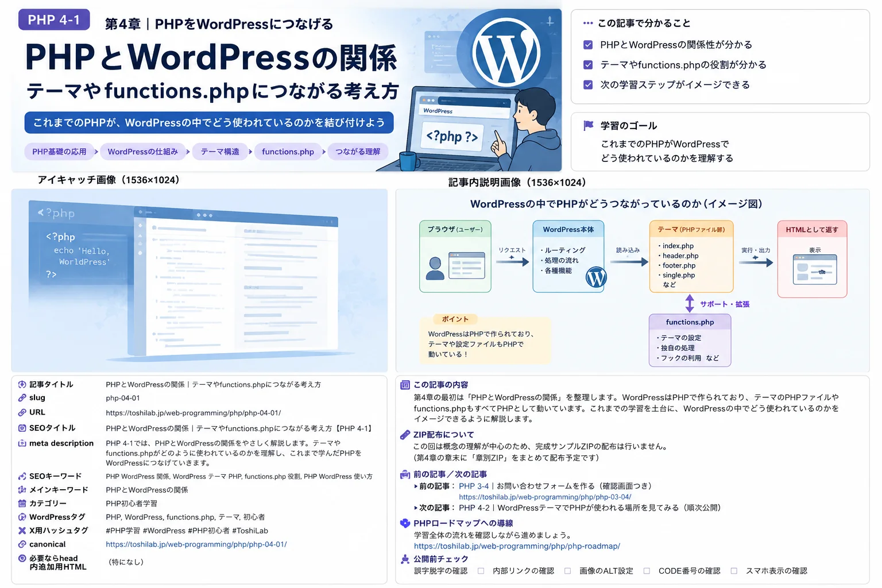This screenshot has height=588, width=882.
Task: Click the icon beside メインキーワード
Action: coord(22,490)
